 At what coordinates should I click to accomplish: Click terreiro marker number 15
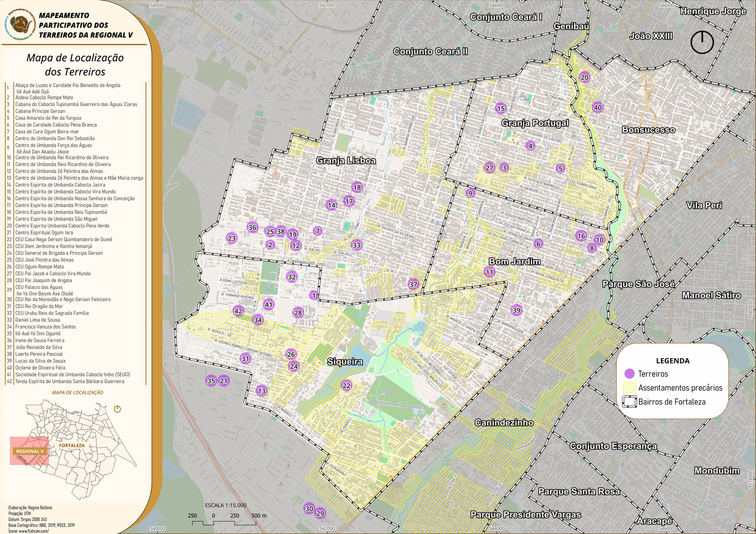click(501, 108)
